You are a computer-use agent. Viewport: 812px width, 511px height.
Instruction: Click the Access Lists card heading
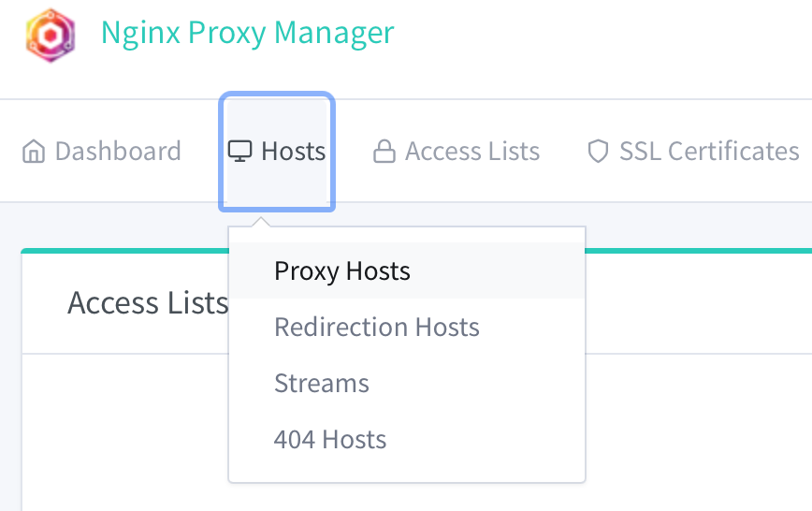148,302
